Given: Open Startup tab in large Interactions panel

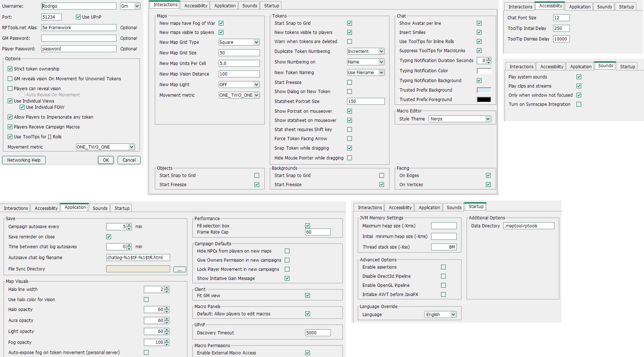Looking at the screenshot, I should (272, 6).
